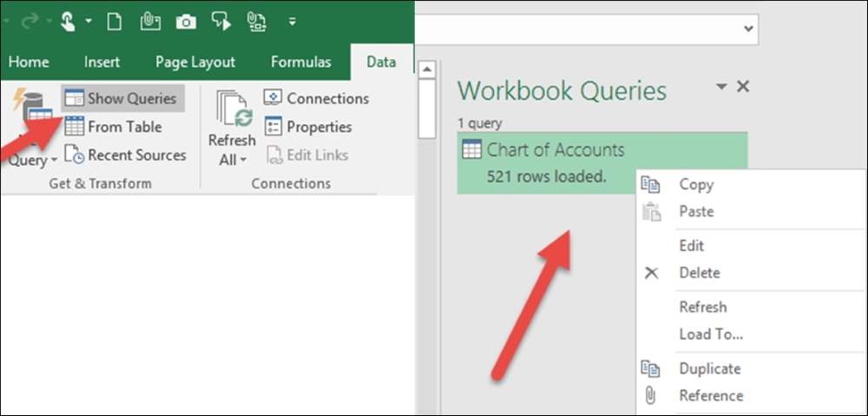868x416 pixels.
Task: Choose Duplicate from the context menu
Action: coord(709,368)
